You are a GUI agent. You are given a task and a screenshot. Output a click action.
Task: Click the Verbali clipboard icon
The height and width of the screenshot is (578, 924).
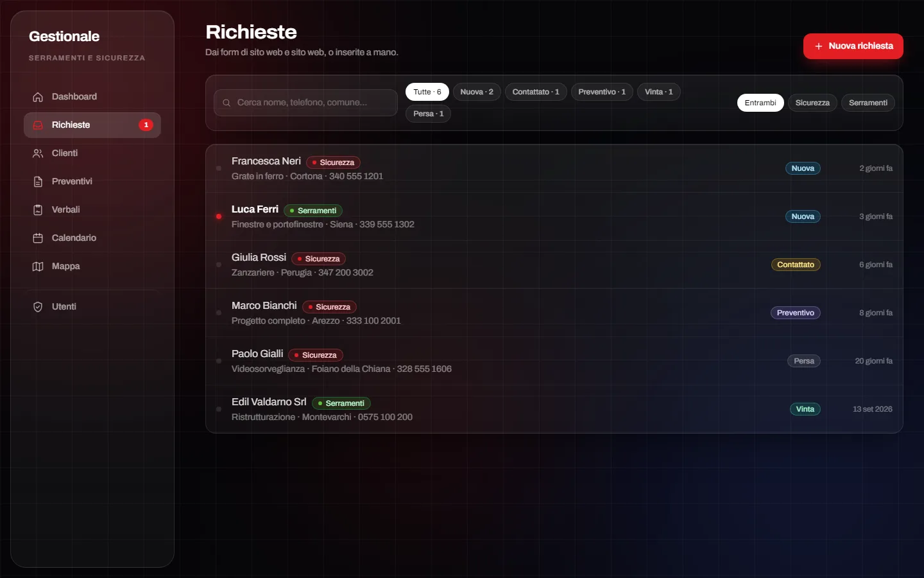(38, 210)
